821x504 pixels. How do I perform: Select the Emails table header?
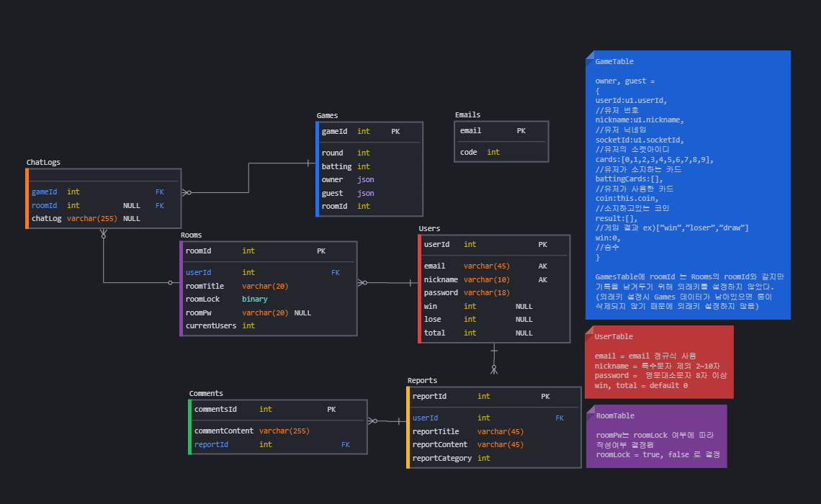click(x=468, y=114)
